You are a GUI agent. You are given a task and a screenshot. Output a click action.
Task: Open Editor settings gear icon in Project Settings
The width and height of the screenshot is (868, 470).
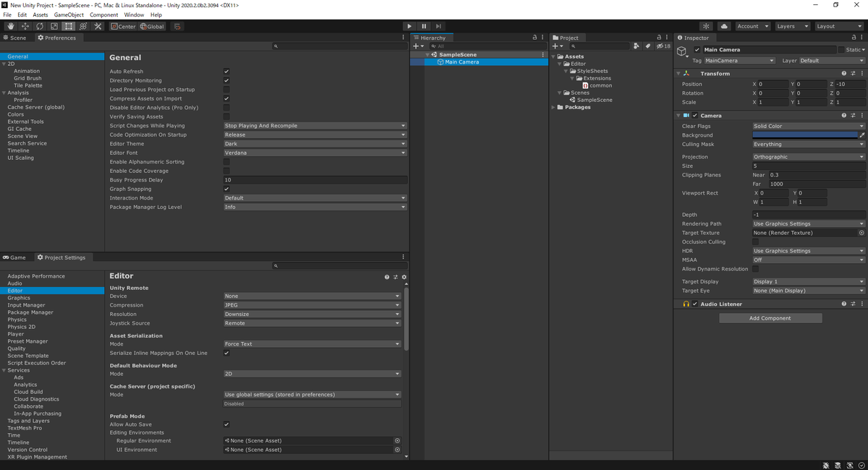click(x=404, y=277)
